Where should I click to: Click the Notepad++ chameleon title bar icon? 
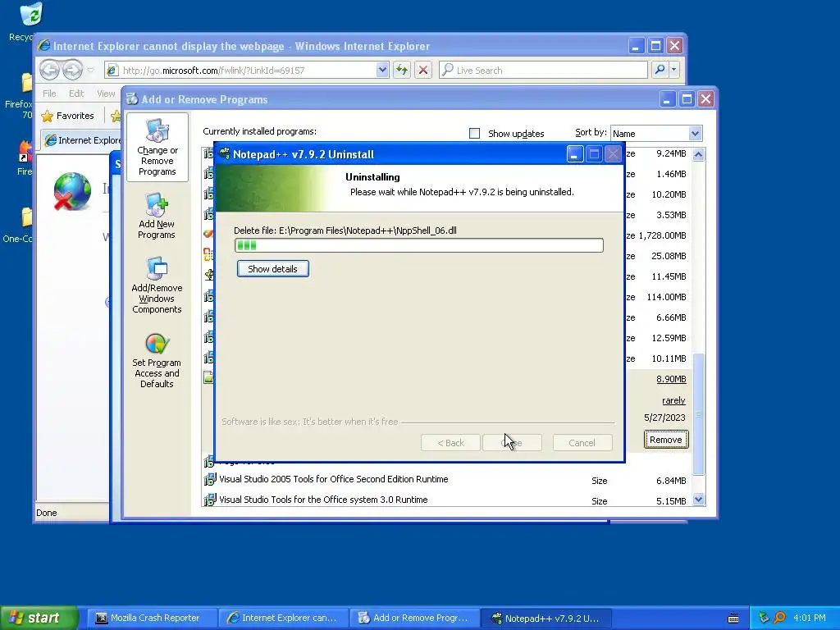225,154
